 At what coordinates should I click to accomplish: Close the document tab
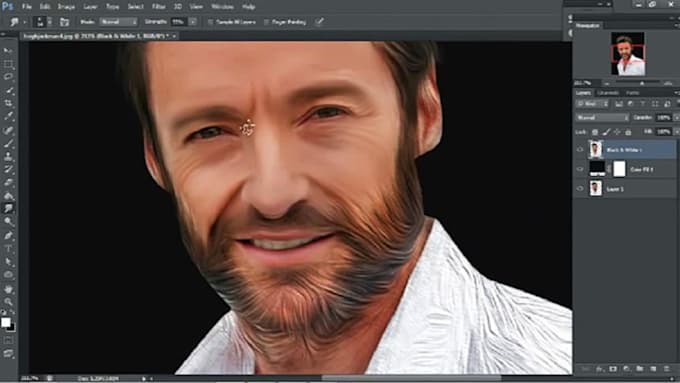(174, 36)
